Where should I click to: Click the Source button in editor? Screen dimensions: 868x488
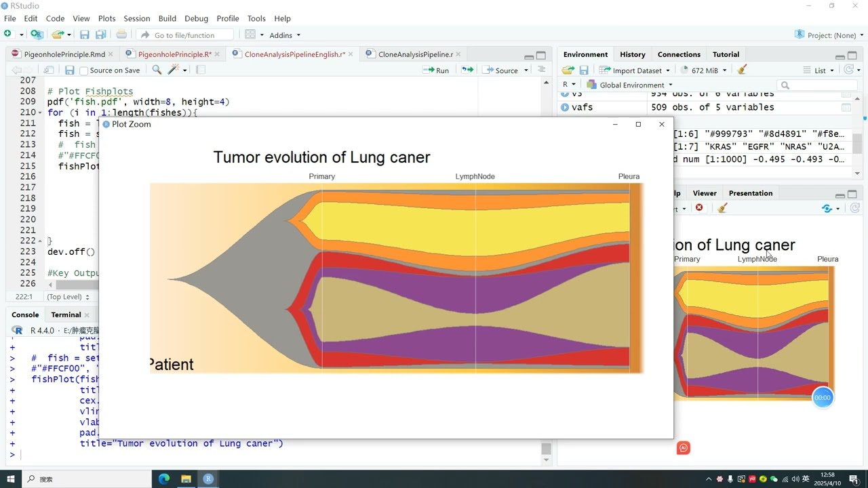tap(500, 70)
